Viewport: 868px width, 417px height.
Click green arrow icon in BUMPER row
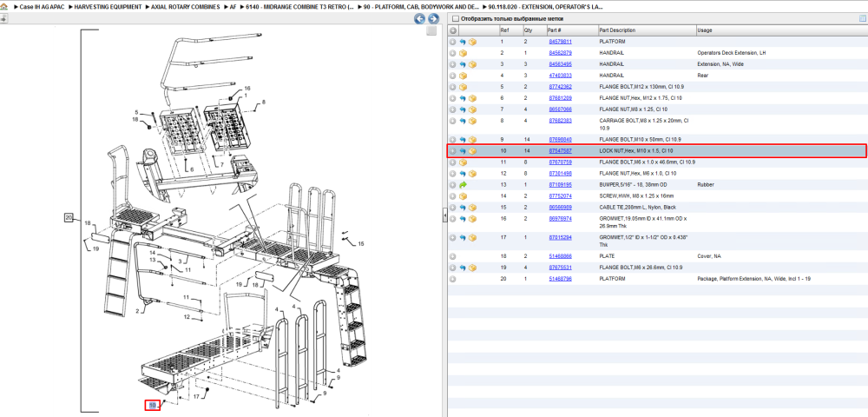tap(463, 185)
